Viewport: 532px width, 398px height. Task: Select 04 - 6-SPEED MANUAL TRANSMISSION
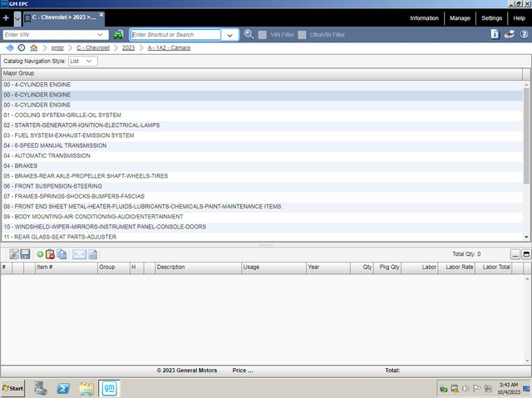262,145
